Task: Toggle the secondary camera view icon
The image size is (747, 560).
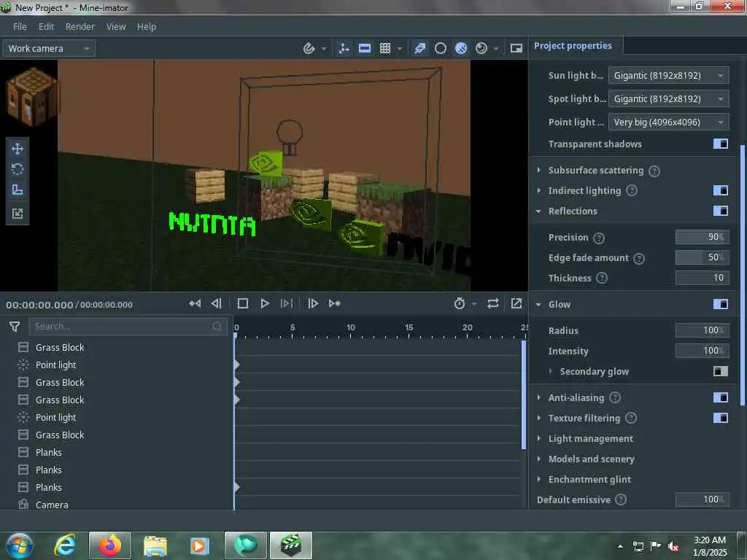Action: (516, 48)
